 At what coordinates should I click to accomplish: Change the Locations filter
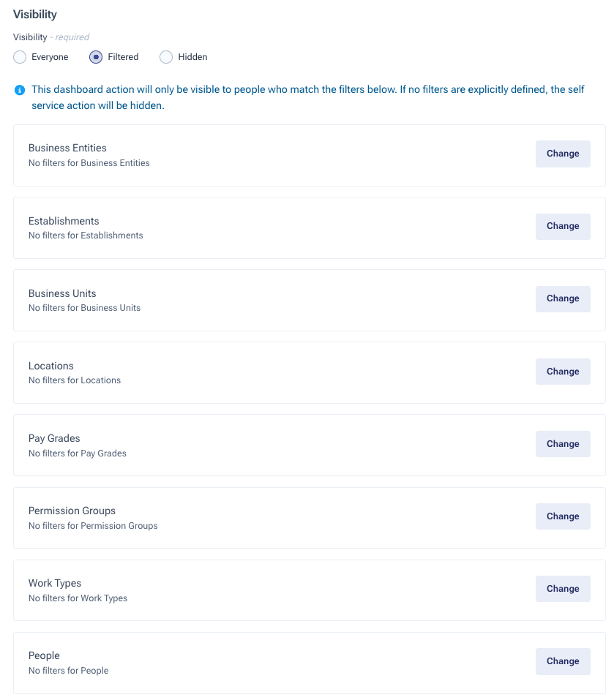click(x=563, y=372)
